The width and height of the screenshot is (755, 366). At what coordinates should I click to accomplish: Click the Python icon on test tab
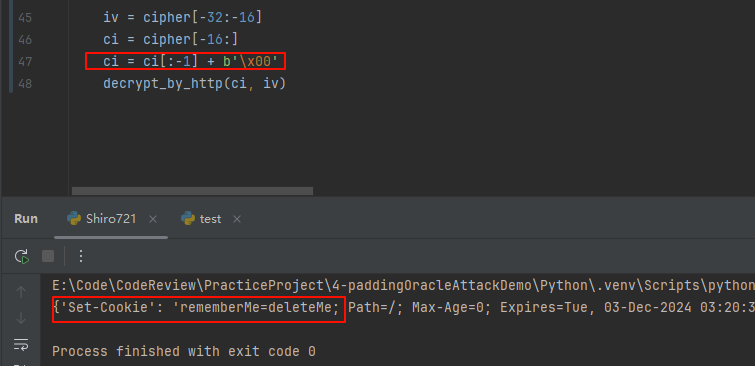coord(188,219)
